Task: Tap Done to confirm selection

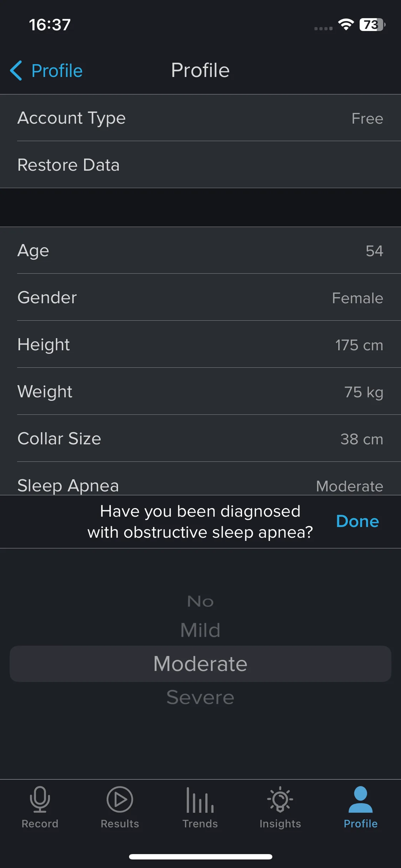Action: click(358, 521)
